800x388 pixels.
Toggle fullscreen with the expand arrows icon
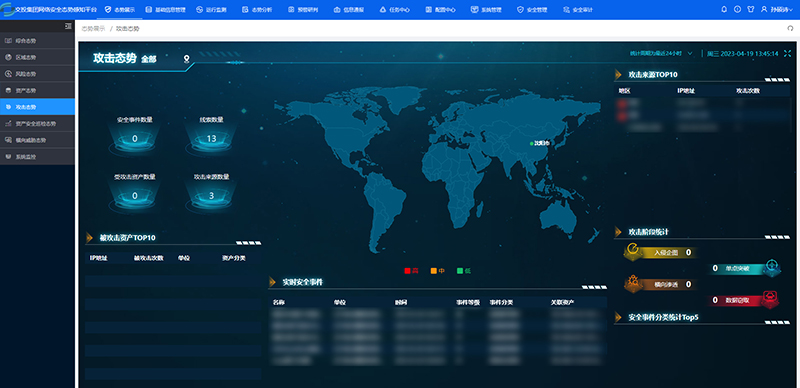tap(787, 53)
